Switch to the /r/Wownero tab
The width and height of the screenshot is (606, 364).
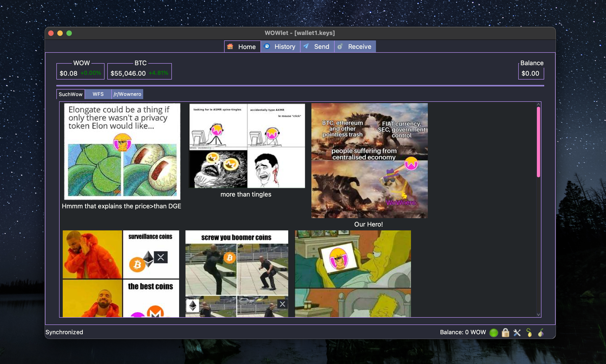(127, 94)
